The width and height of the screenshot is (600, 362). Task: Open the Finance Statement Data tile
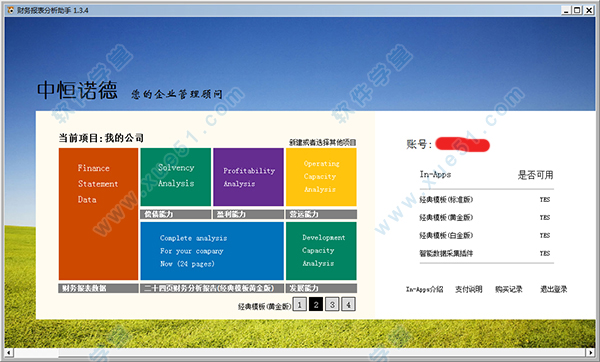[98, 214]
